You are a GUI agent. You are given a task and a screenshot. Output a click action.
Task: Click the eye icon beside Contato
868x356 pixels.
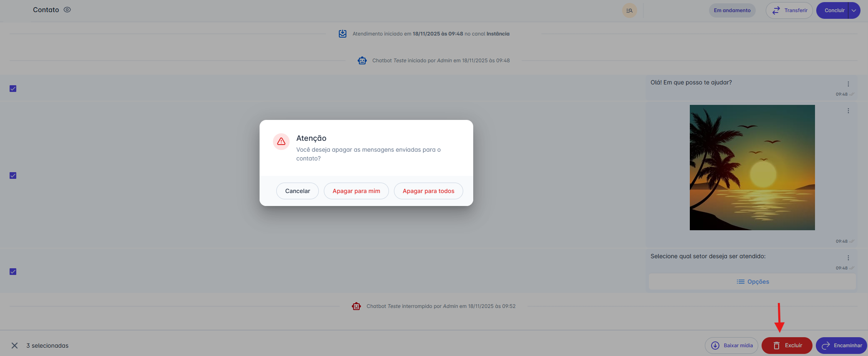click(67, 10)
